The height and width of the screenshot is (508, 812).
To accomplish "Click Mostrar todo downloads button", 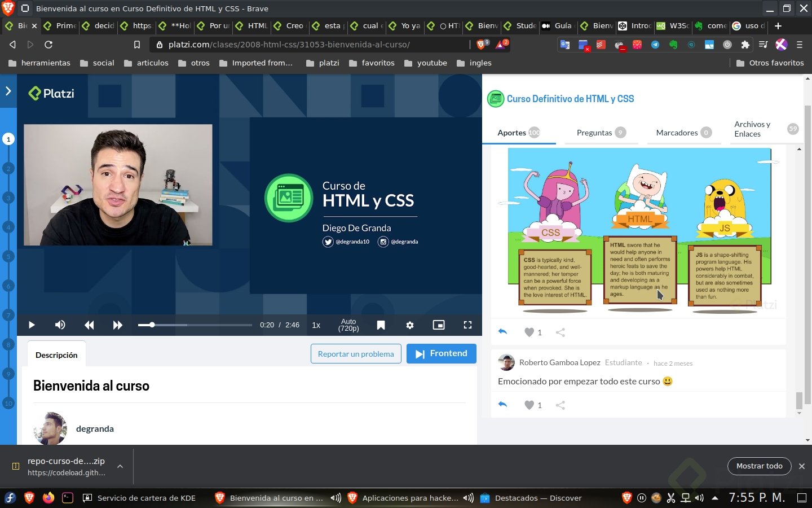I will click(760, 466).
